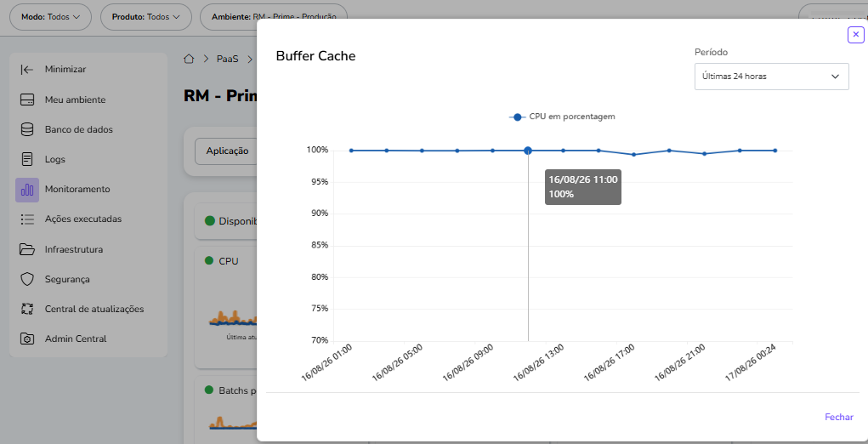Click the 70% y-axis label
The width and height of the screenshot is (868, 444).
coord(320,340)
